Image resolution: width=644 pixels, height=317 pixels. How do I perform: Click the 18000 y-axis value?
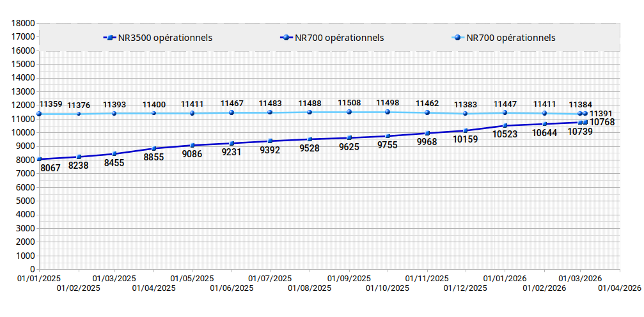23,23
